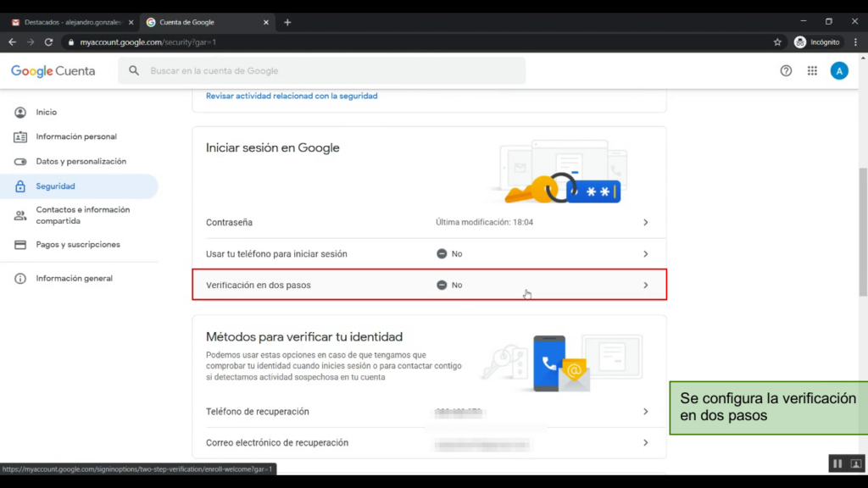Click the address bar URL
This screenshot has height=488, width=868.
point(147,42)
